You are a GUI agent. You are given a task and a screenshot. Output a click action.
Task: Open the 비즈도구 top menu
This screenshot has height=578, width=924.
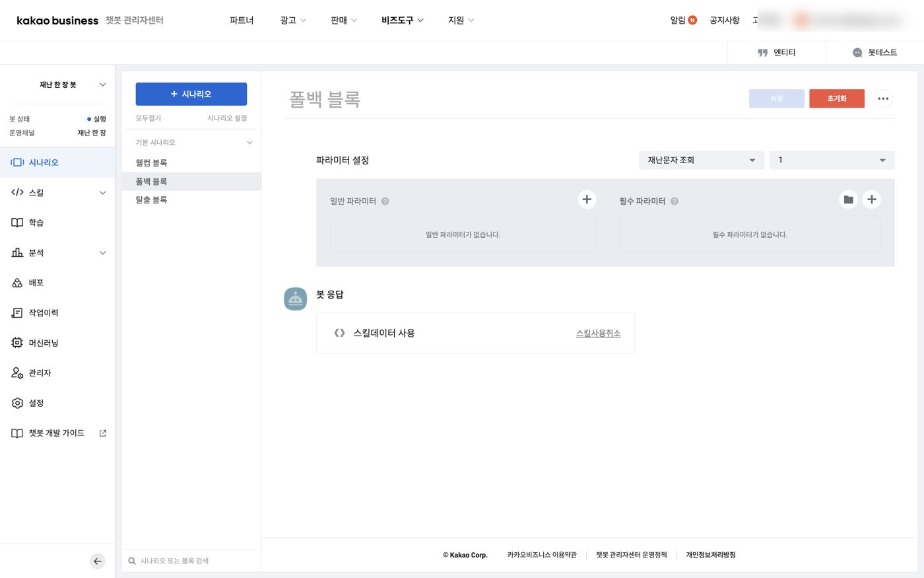pyautogui.click(x=403, y=20)
